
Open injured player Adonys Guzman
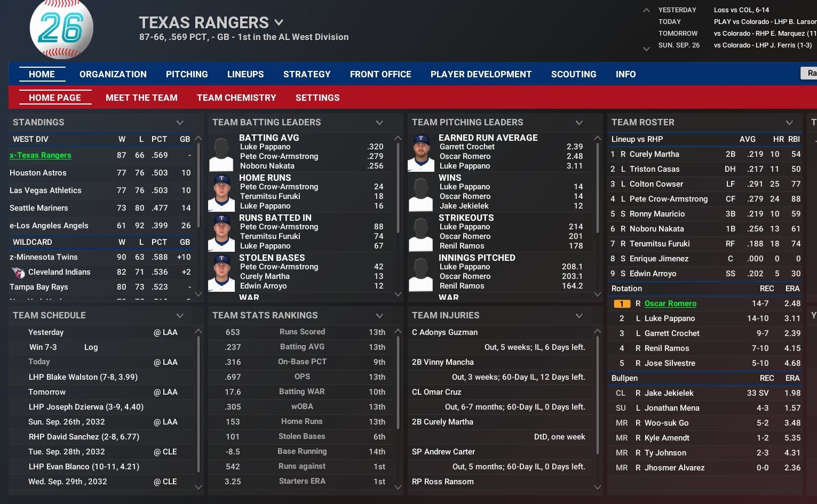click(445, 332)
